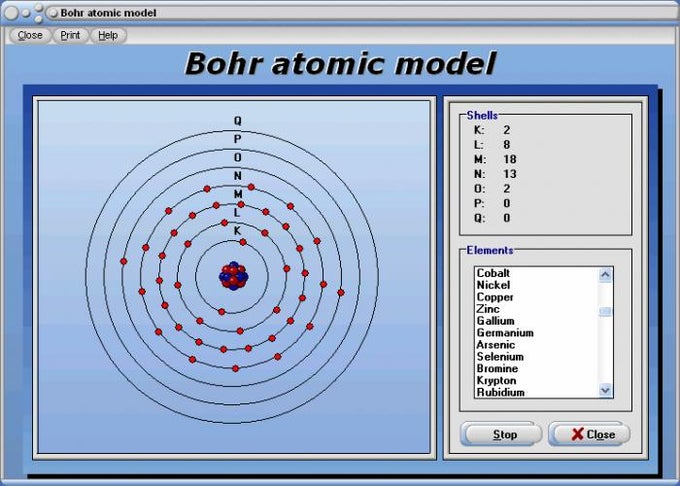Open the Close menu item
Screen dimensions: 680x486
click(x=30, y=36)
